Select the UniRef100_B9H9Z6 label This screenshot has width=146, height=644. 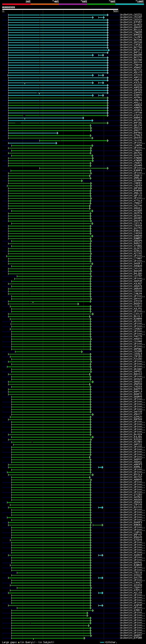pyautogui.click(x=131, y=35)
